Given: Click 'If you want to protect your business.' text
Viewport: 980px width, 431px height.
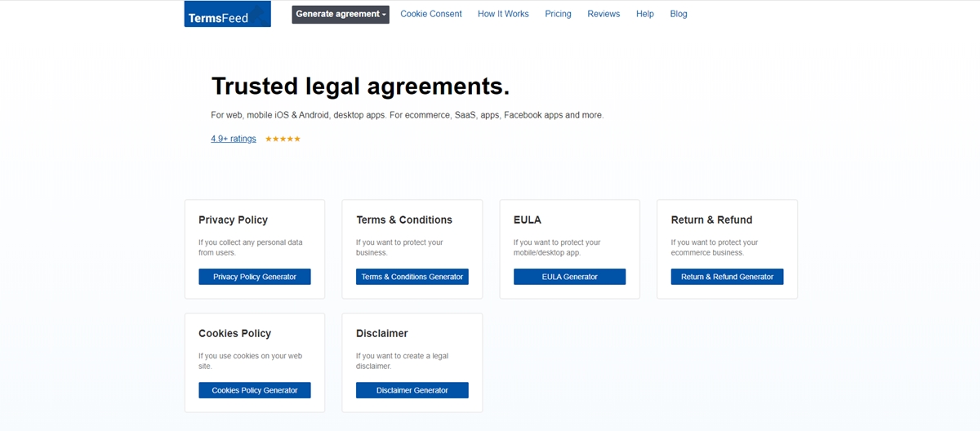Looking at the screenshot, I should pyautogui.click(x=399, y=247).
